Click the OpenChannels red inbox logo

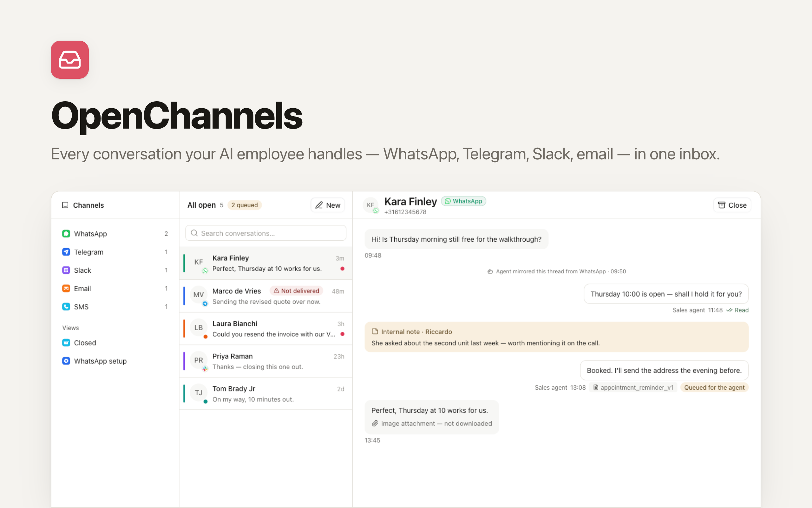(70, 60)
